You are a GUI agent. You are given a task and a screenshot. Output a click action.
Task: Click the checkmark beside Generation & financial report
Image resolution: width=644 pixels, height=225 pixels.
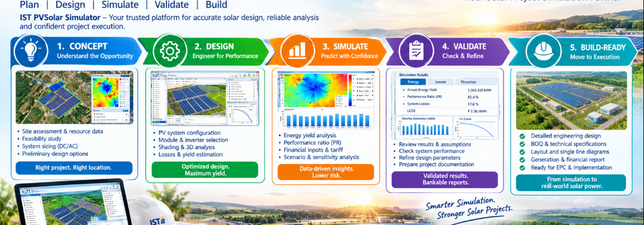click(x=522, y=160)
